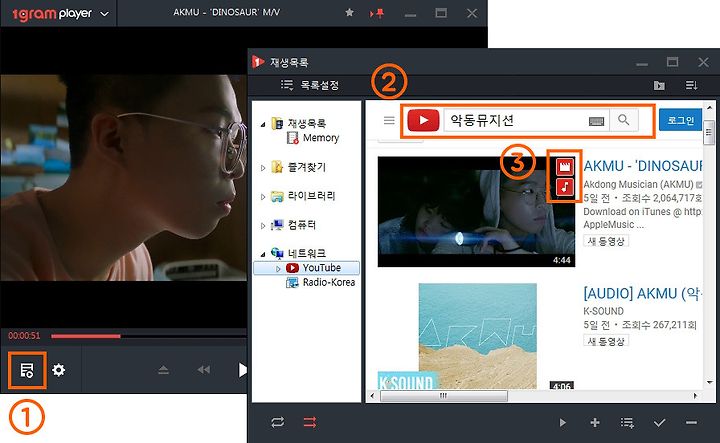Toggle the always-on-top pin icon

(x=377, y=14)
